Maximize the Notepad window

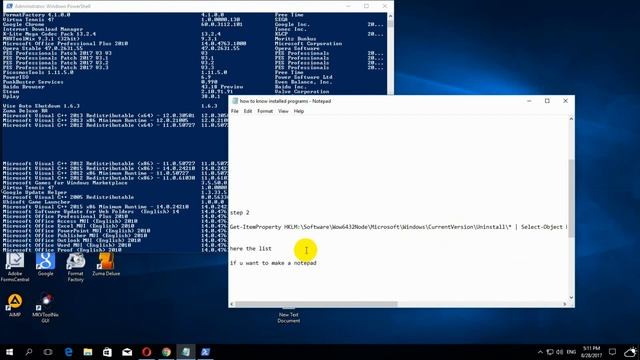pos(547,101)
